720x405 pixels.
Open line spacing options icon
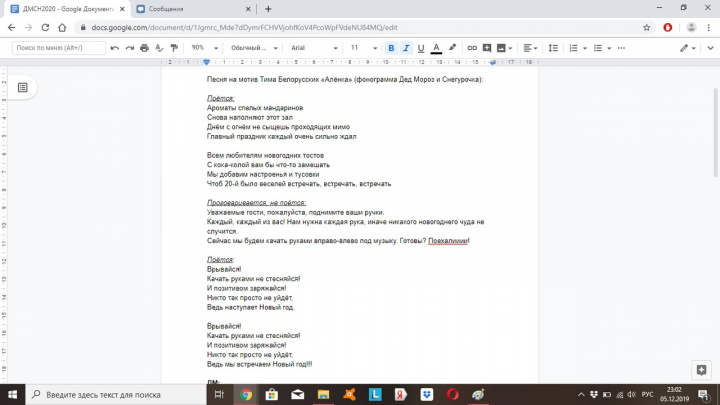(553, 48)
